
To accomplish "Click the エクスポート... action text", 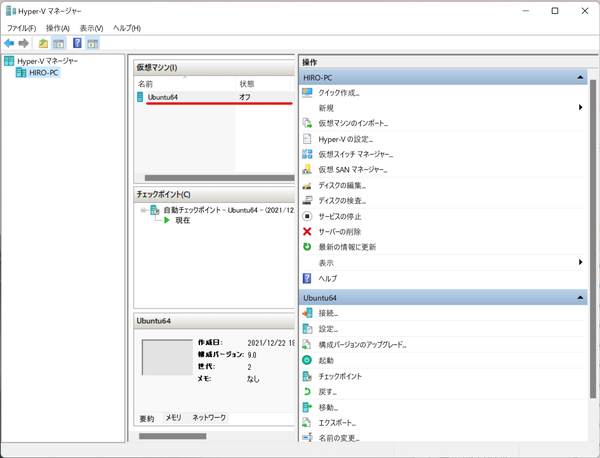I will tap(338, 423).
